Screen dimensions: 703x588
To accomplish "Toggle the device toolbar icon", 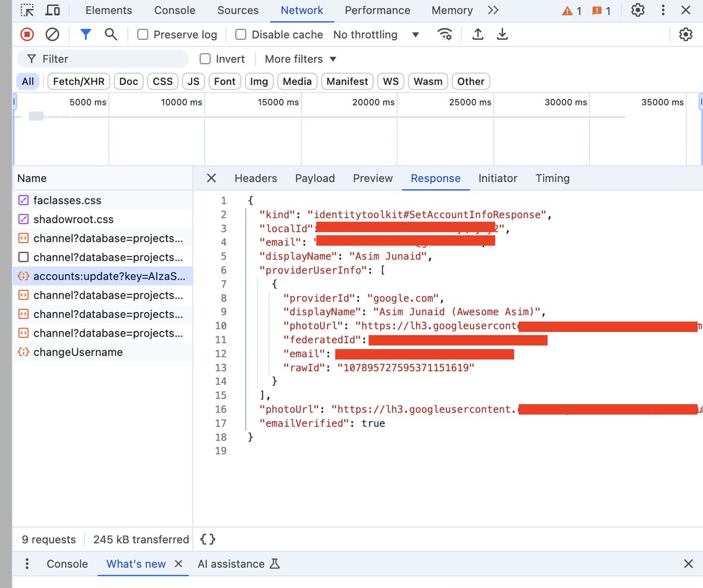I will [x=53, y=11].
